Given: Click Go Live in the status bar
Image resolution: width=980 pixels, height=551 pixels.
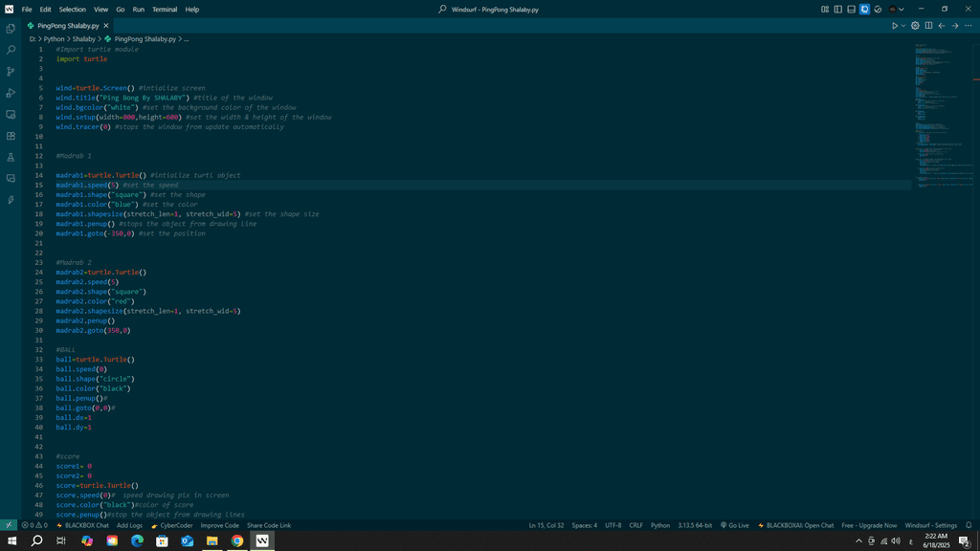Looking at the screenshot, I should 734,525.
